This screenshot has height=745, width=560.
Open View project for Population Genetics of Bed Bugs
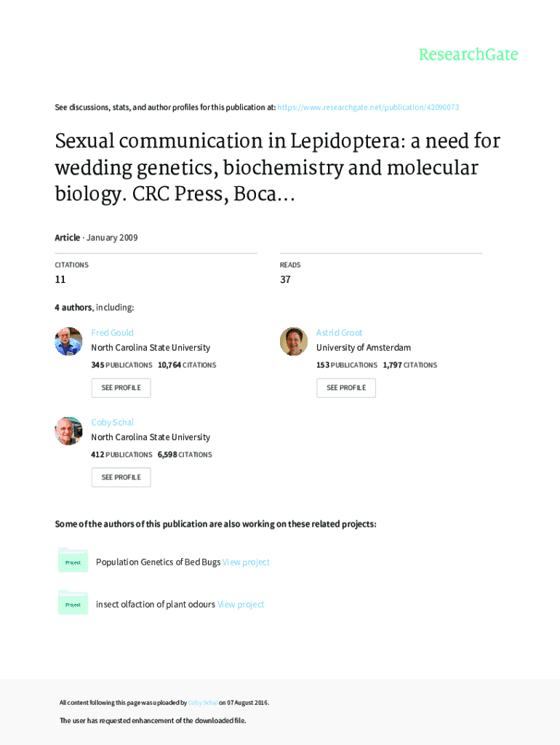pos(246,562)
